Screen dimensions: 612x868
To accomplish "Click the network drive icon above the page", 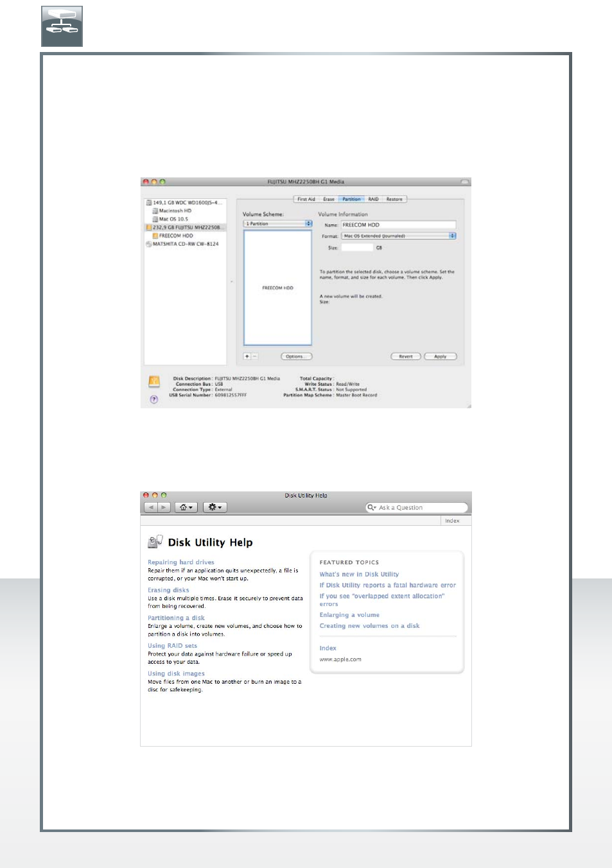I will tap(62, 26).
